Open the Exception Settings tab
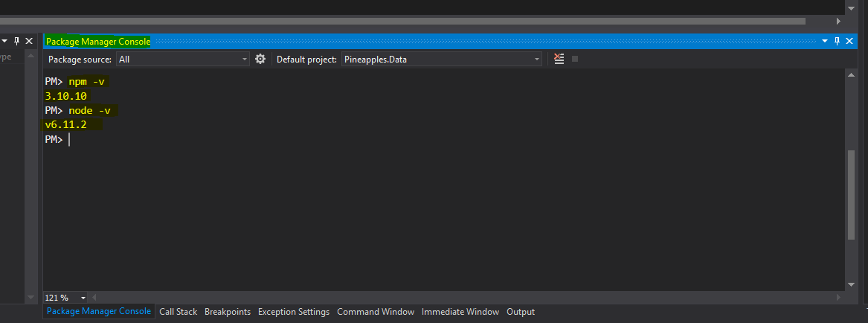Image resolution: width=868 pixels, height=323 pixels. coord(293,312)
